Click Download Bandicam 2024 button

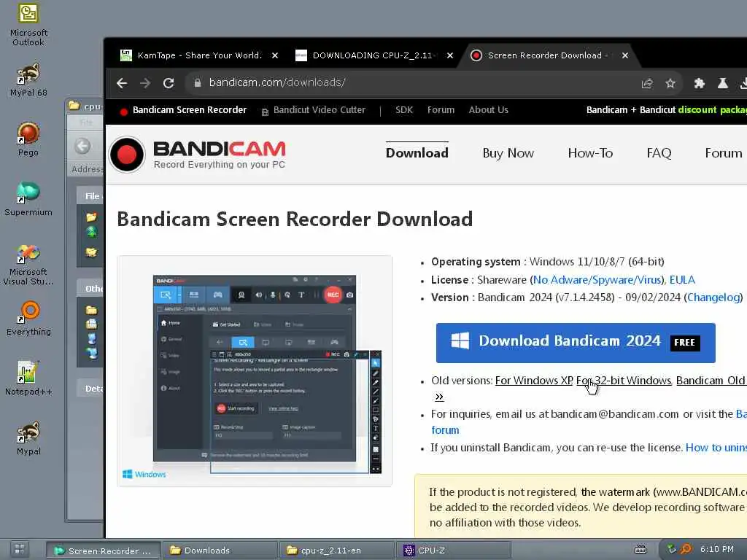[576, 343]
